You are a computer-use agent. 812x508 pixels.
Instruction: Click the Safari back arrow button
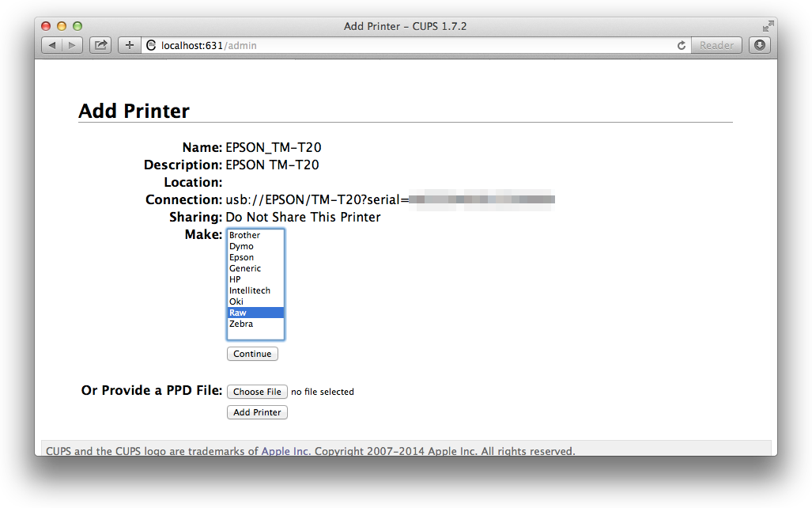51,46
